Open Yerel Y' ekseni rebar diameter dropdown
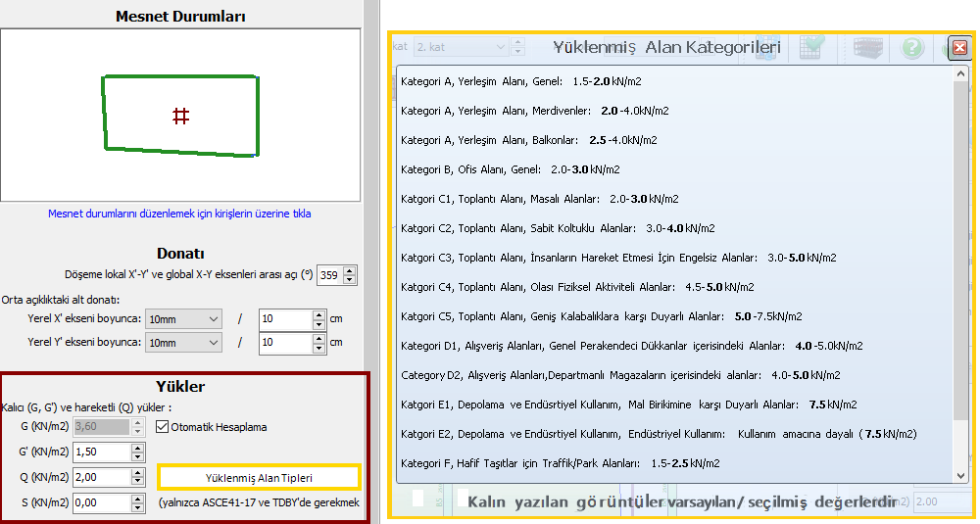Viewport: 980px width, 524px height. tap(183, 343)
